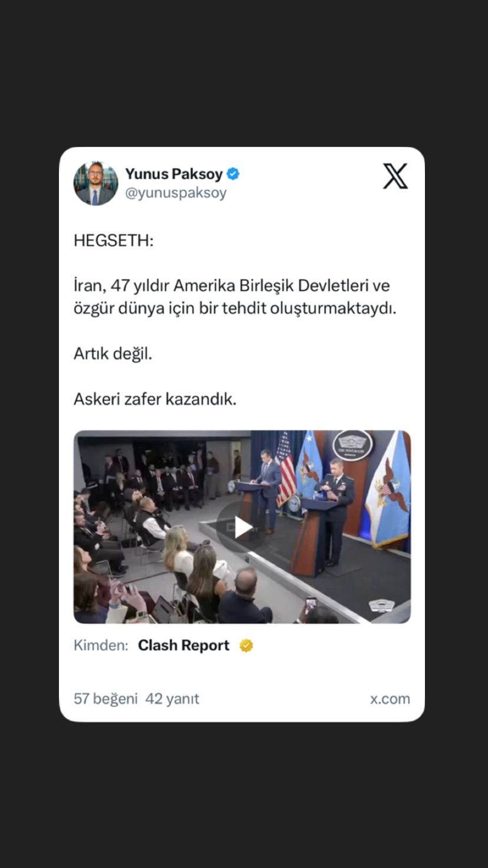The image size is (488, 868).
Task: Click the X logo on the tweet card
Action: [x=395, y=176]
